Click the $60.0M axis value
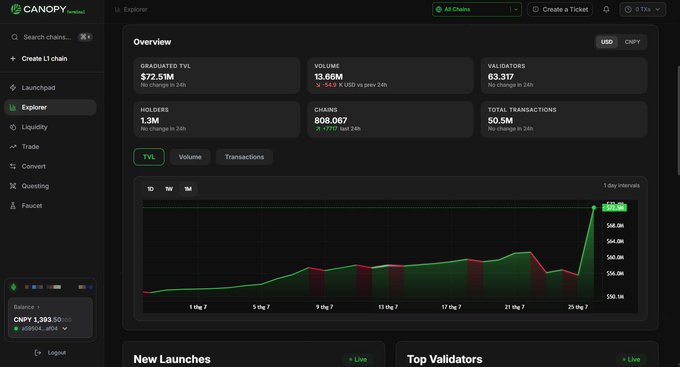Image resolution: width=680 pixels, height=367 pixels. click(x=615, y=257)
